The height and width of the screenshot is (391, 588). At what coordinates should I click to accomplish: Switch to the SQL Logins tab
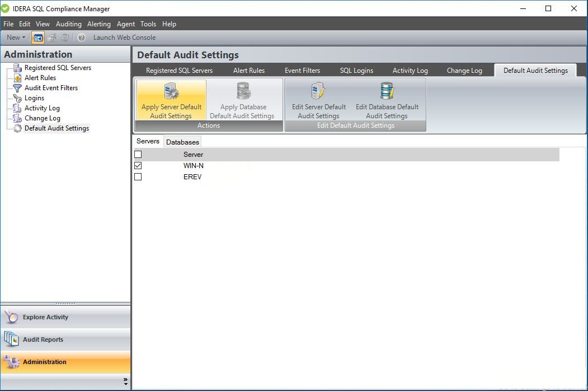[x=356, y=71]
